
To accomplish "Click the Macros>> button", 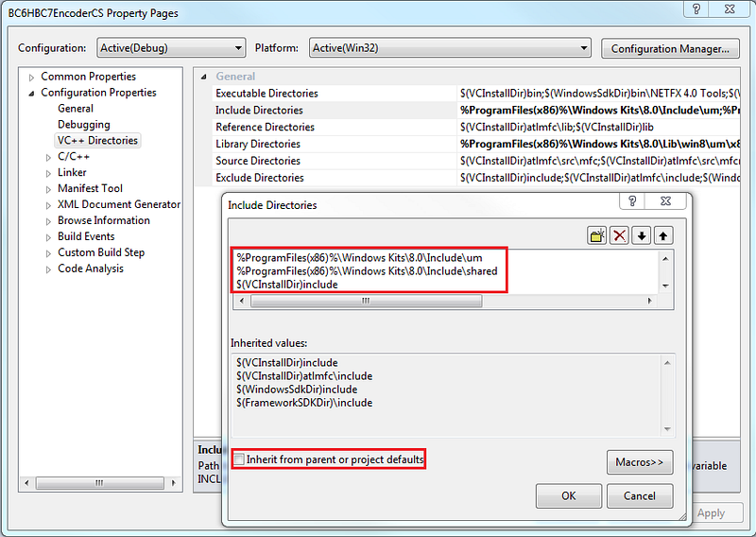I will pyautogui.click(x=640, y=462).
